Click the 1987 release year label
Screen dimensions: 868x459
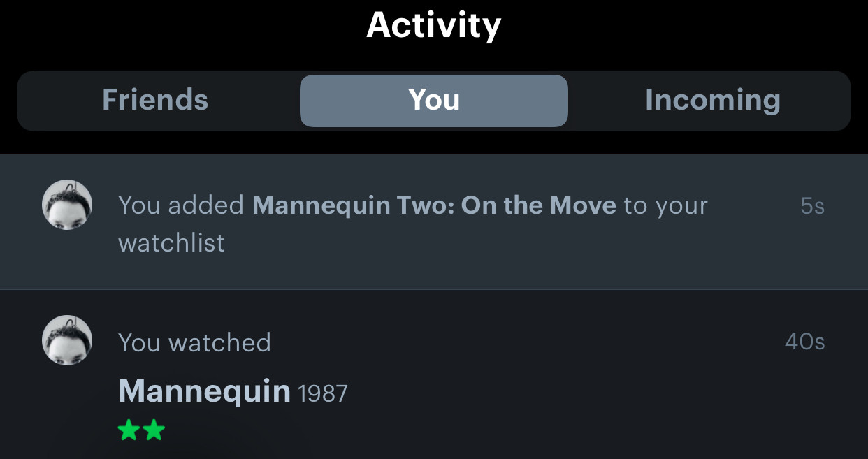pos(323,393)
